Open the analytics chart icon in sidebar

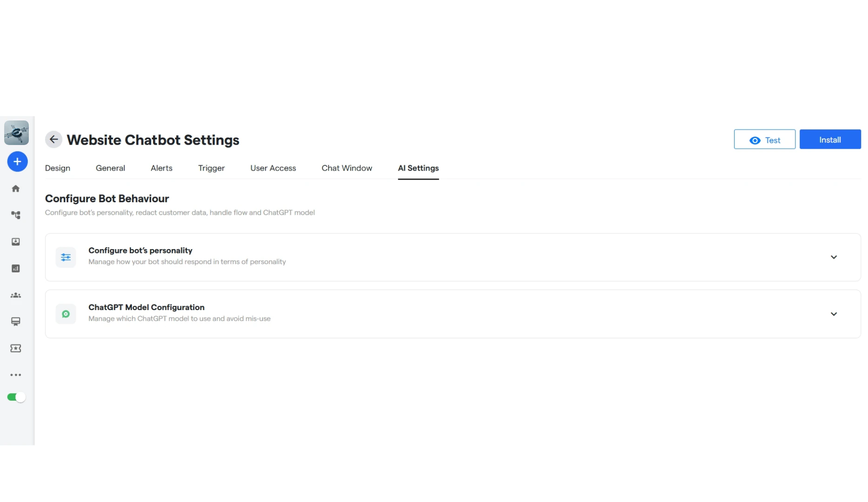pos(16,269)
